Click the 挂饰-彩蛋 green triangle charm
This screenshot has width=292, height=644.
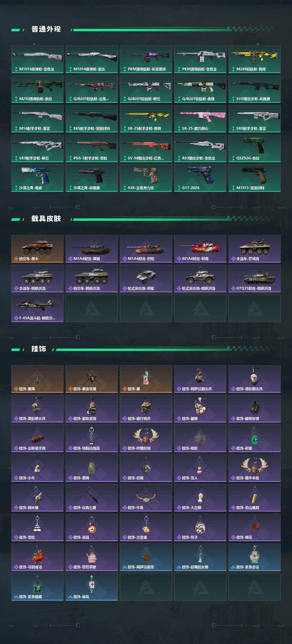click(254, 438)
